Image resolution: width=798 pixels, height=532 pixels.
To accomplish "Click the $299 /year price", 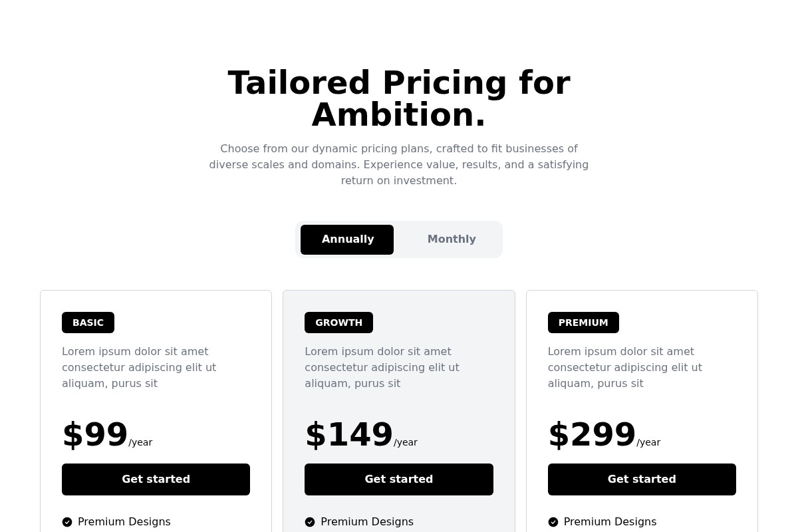I will pos(603,436).
